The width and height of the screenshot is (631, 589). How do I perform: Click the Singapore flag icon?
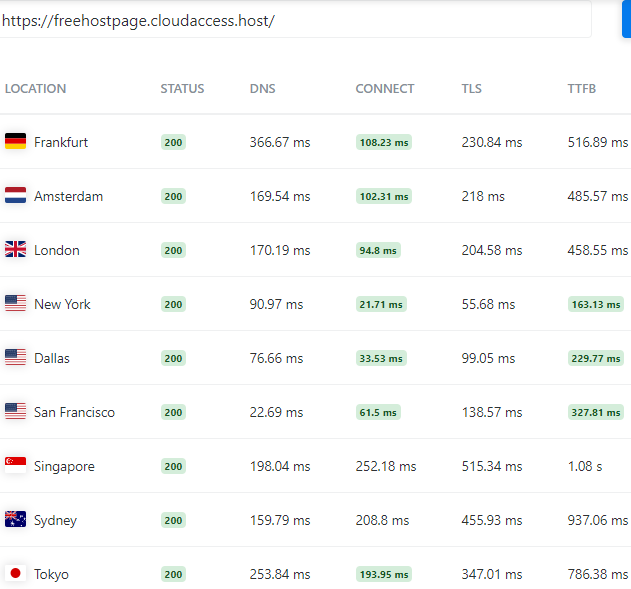tap(15, 466)
